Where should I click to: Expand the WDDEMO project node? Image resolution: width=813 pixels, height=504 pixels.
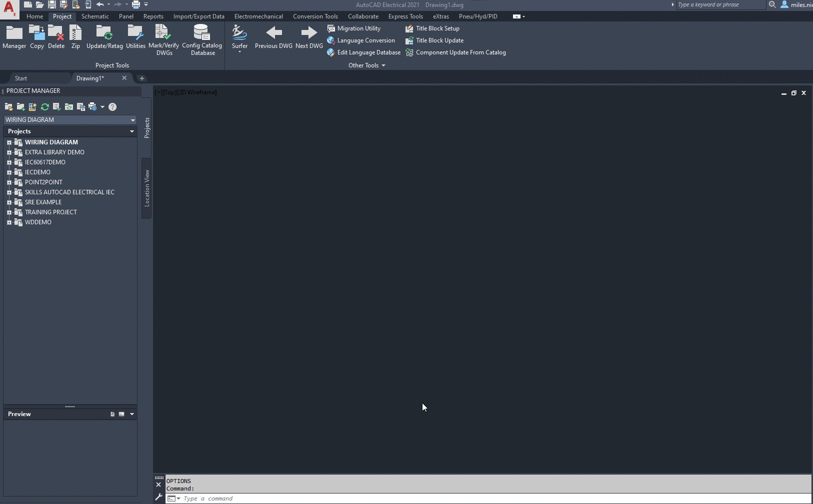point(9,222)
